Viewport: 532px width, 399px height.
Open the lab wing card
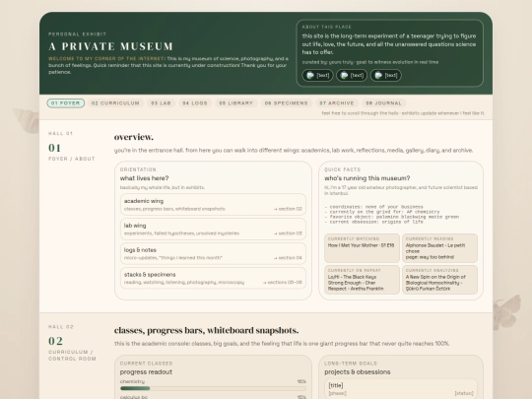[213, 229]
